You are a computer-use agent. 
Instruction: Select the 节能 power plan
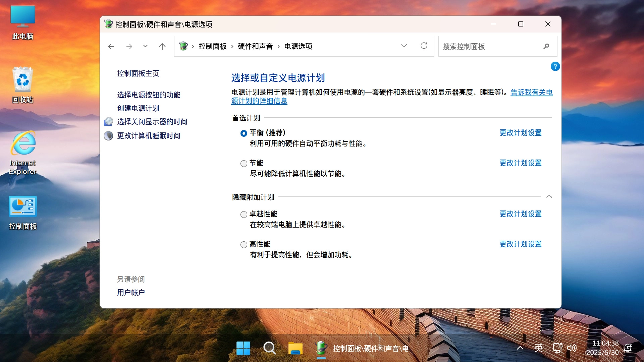point(244,163)
